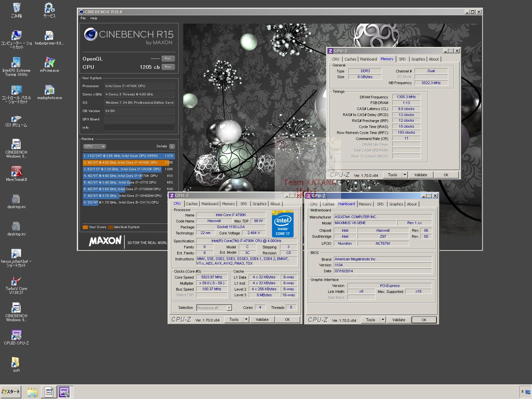The width and height of the screenshot is (532, 399).
Task: Click the Core Speed 5923.97 MHz value
Action: tap(212, 277)
